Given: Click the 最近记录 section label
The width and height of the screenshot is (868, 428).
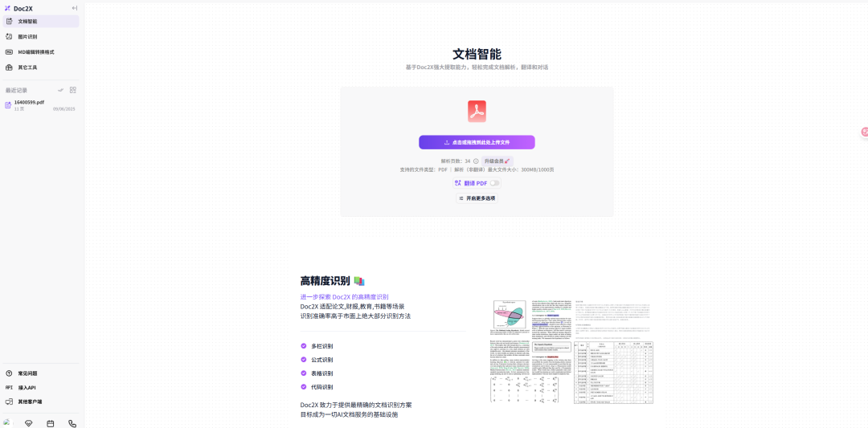Looking at the screenshot, I should click(x=16, y=90).
